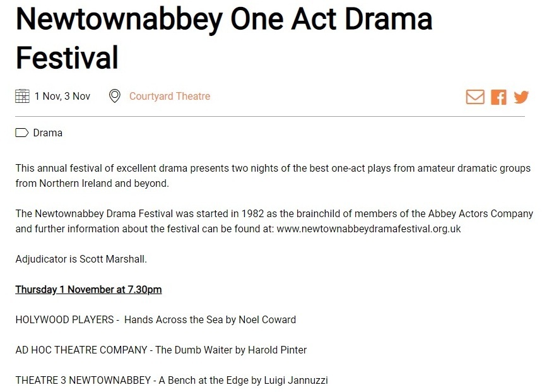Click The Dumb Waiter by Harold Pinter listing
This screenshot has width=542, height=392.
coord(231,350)
